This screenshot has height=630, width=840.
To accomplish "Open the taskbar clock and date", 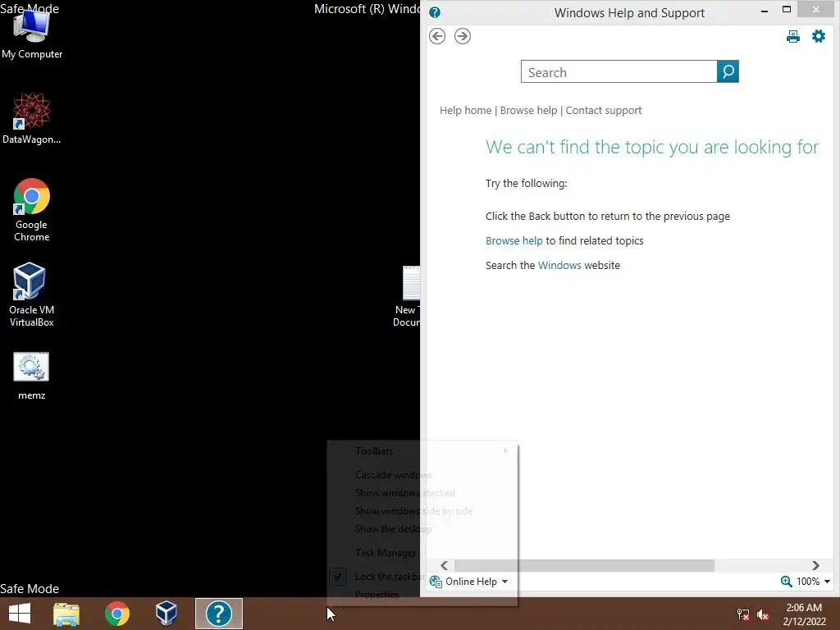I will coord(804,614).
